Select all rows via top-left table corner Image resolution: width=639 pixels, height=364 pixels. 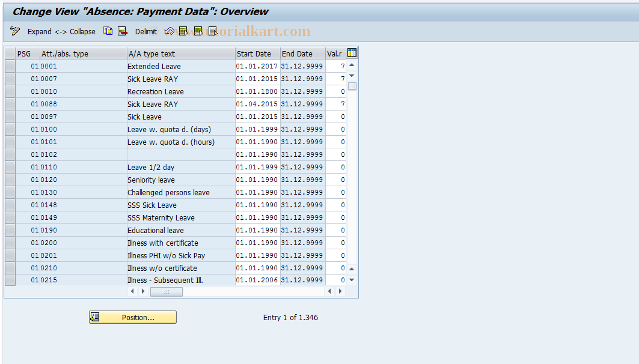click(x=10, y=53)
